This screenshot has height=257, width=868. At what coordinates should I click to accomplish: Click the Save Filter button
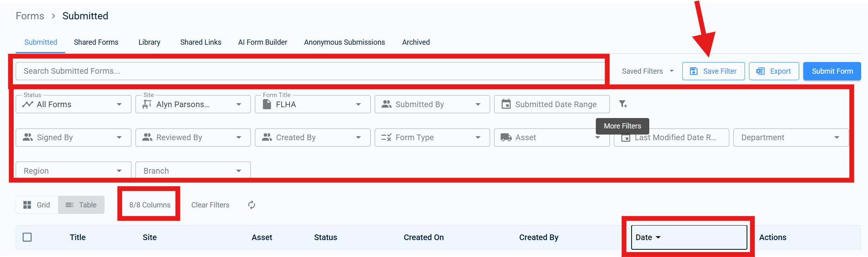click(713, 71)
